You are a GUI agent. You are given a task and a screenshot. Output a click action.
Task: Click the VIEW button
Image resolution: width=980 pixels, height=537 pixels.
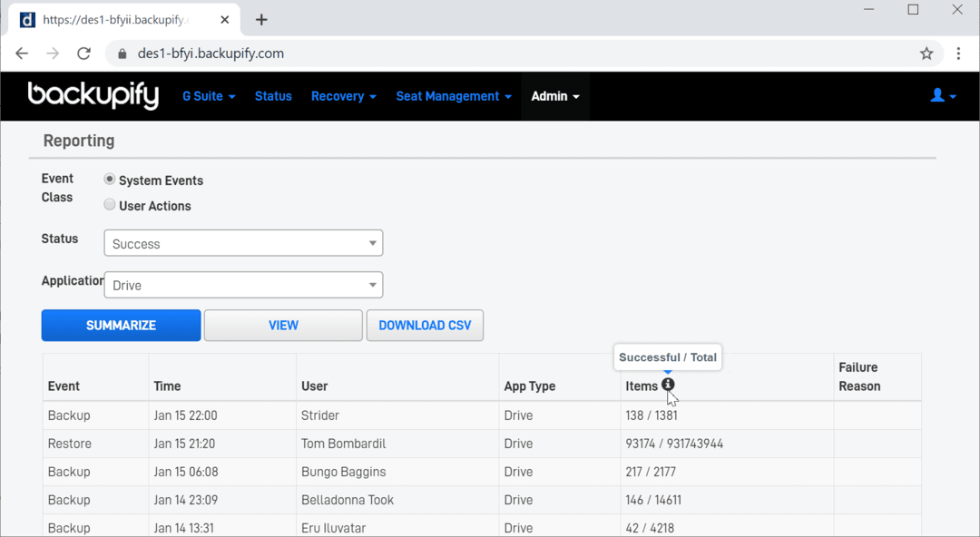[283, 325]
